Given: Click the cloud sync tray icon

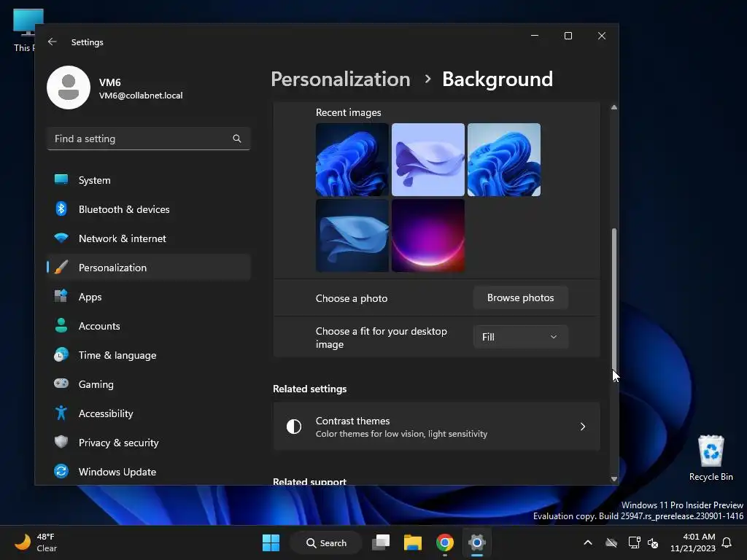Looking at the screenshot, I should 611,542.
